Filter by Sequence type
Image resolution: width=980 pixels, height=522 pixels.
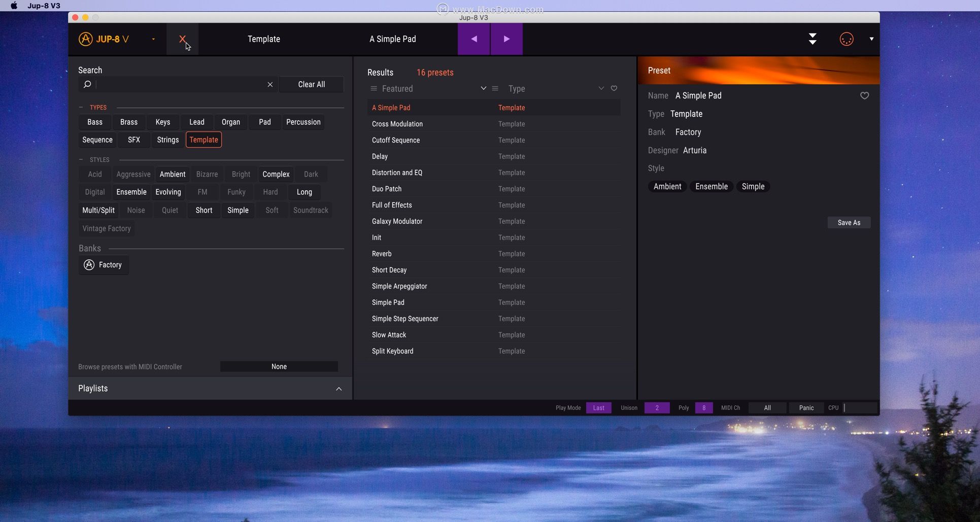coord(97,140)
